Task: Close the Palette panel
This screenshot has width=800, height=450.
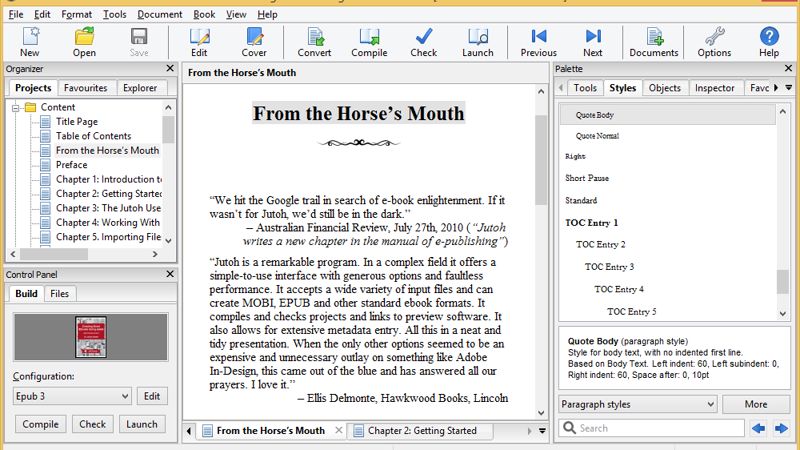Action: [x=788, y=68]
